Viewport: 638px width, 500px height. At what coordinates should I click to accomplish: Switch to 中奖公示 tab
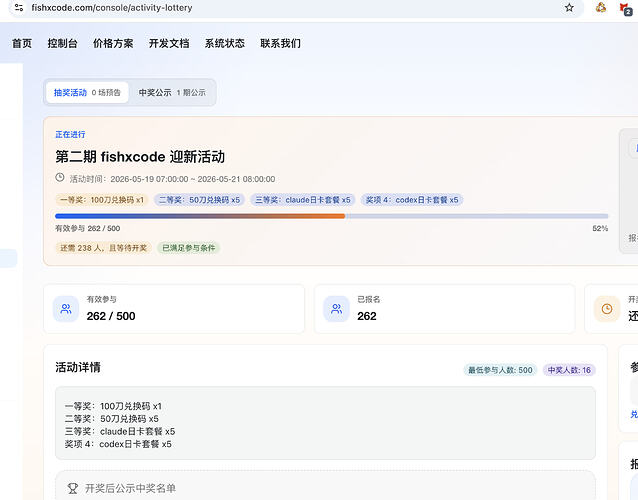[x=172, y=92]
